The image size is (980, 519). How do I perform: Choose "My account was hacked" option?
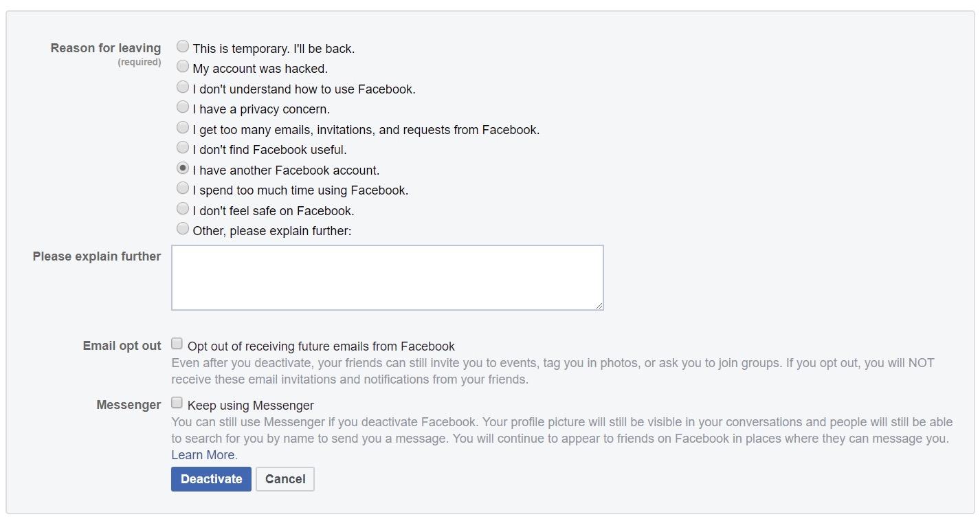tap(183, 67)
